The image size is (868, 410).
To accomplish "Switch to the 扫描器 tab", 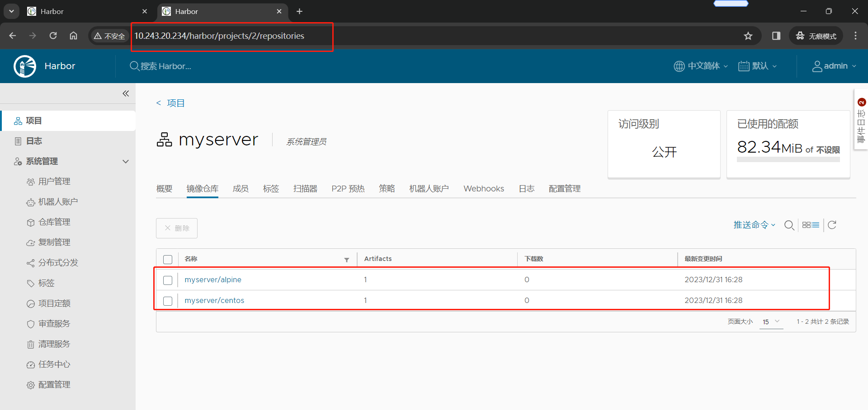I will tap(306, 189).
